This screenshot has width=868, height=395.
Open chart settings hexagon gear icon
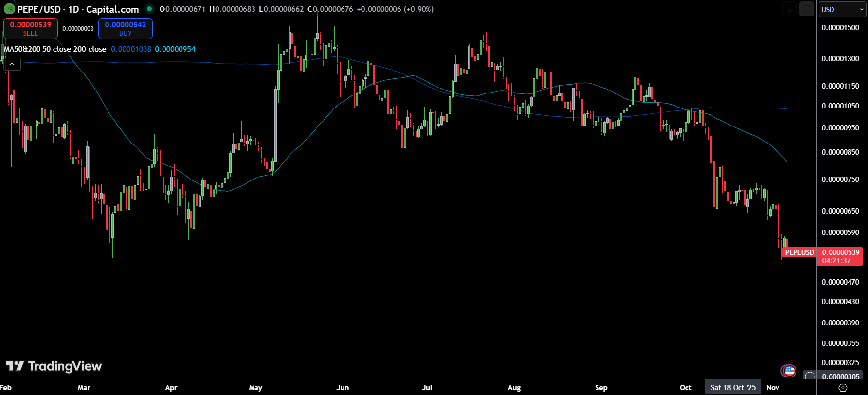coord(843,388)
